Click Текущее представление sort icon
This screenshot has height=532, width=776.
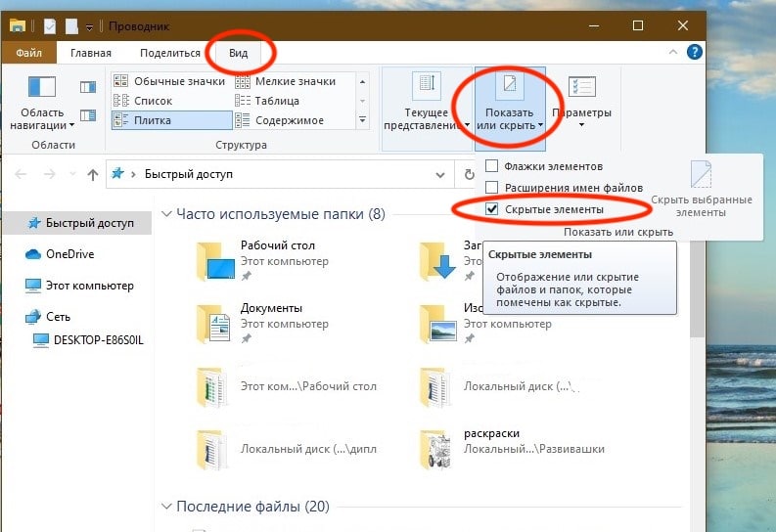(427, 85)
